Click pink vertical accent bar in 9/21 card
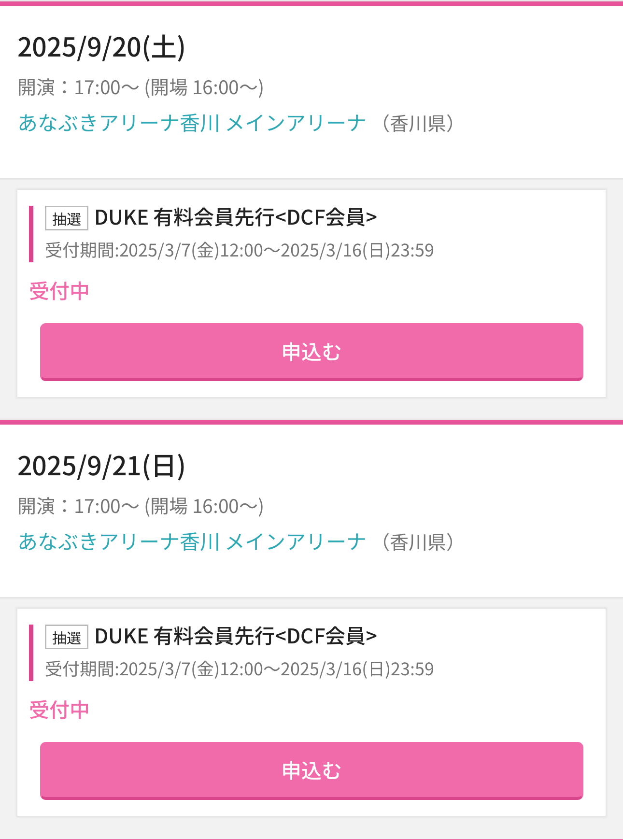 [31, 653]
